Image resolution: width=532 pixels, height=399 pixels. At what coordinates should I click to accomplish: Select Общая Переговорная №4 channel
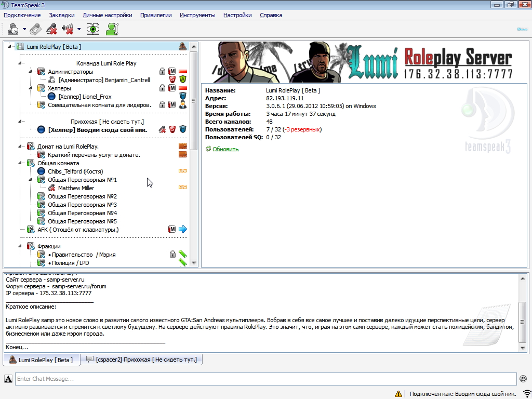pyautogui.click(x=82, y=213)
